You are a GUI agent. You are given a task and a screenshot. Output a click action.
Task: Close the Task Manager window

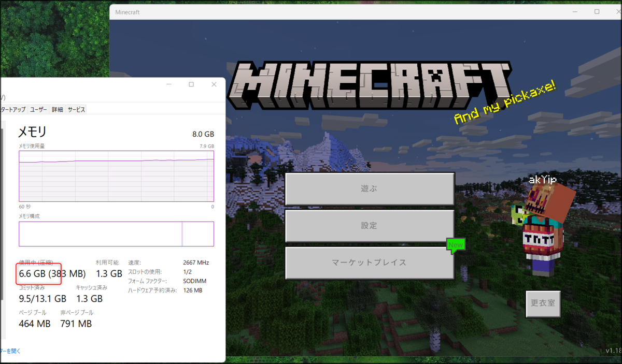214,84
